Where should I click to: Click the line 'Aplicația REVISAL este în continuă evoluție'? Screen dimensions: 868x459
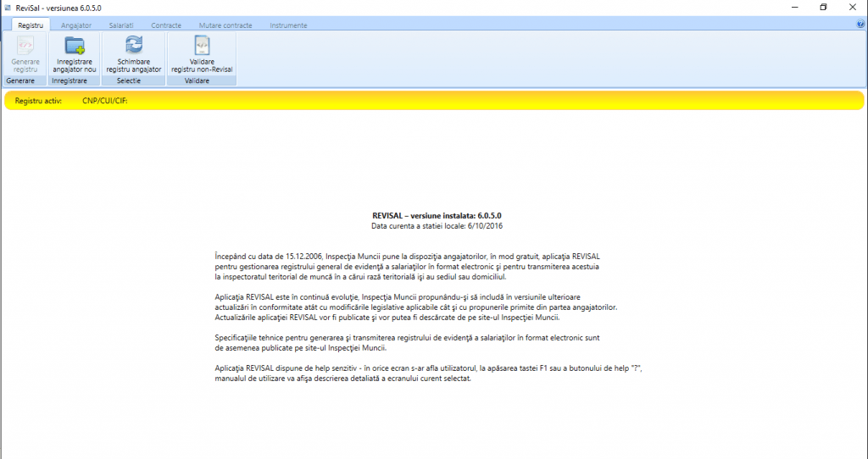tap(398, 297)
